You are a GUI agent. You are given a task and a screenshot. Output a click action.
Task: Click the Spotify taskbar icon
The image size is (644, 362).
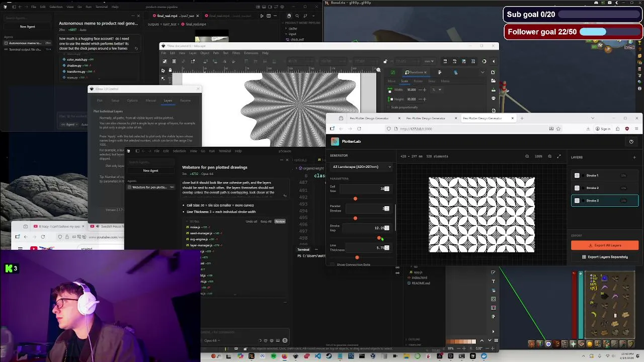click(x=273, y=356)
